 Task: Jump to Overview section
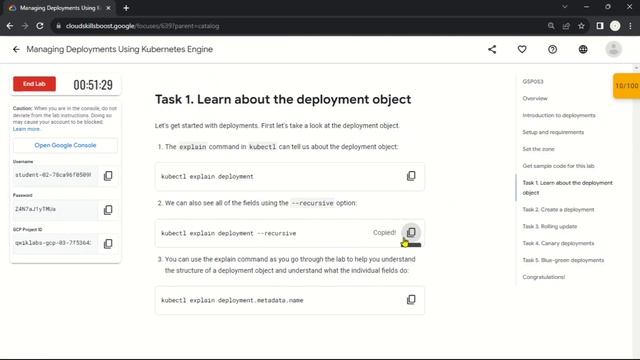(x=535, y=98)
